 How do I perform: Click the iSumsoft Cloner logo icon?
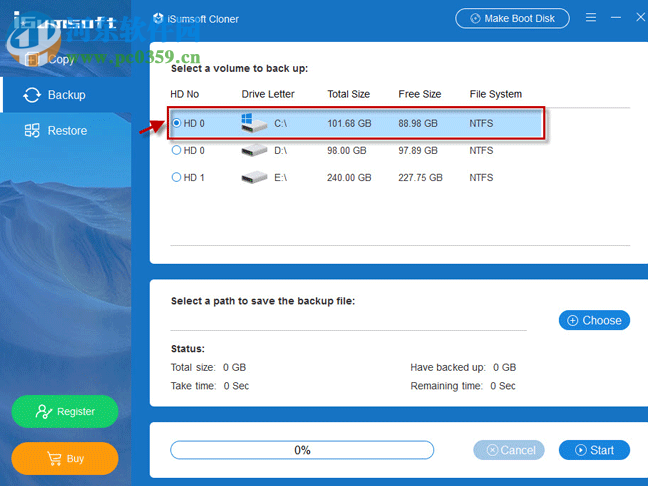pos(158,19)
